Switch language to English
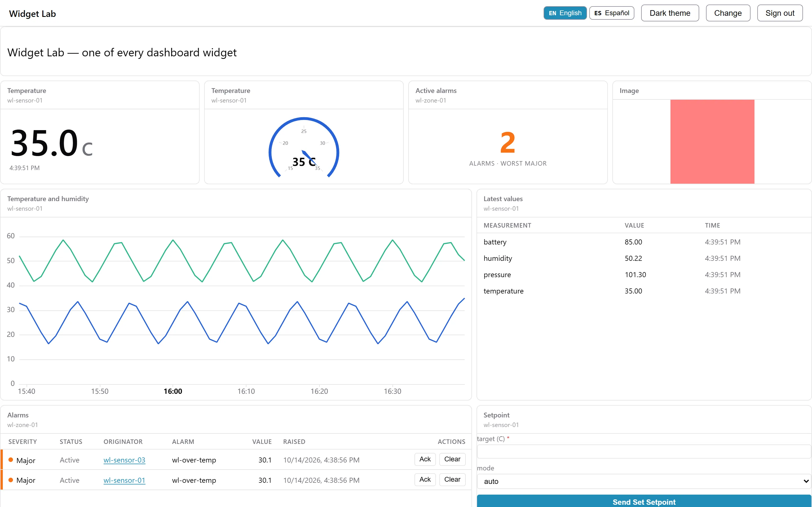This screenshot has width=812, height=507. (565, 13)
